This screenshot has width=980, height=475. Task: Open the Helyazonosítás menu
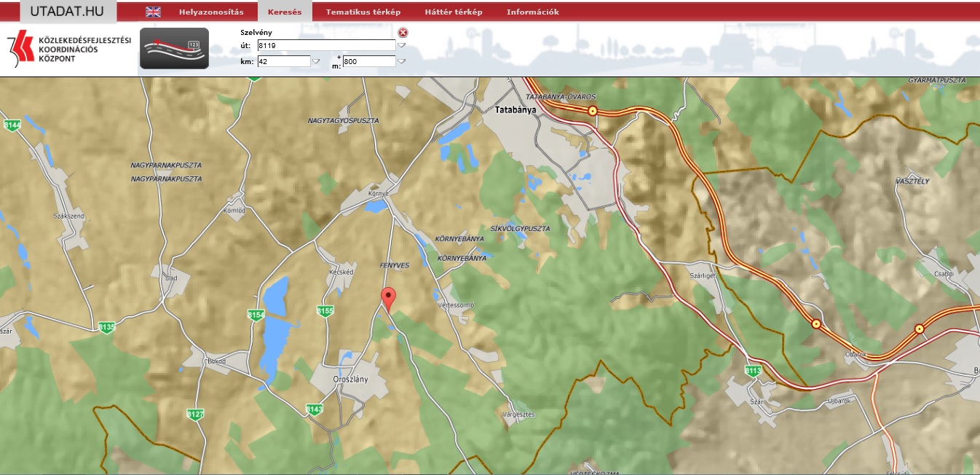tap(211, 12)
